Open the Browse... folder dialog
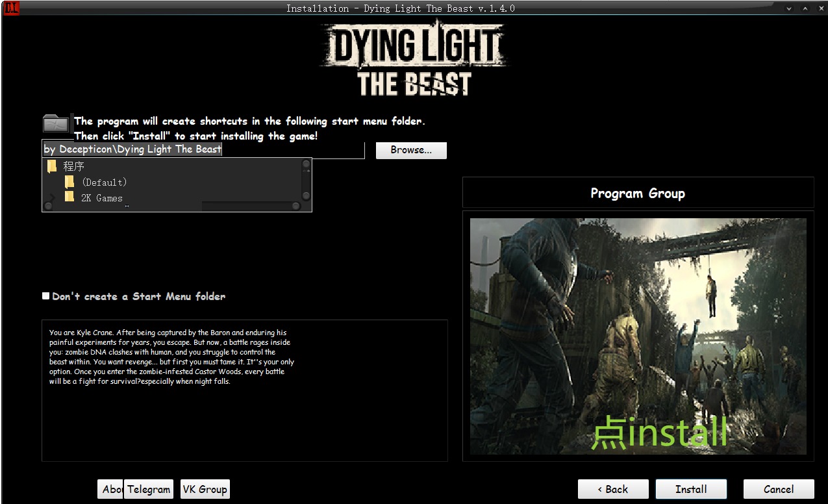This screenshot has width=828, height=504. pos(411,150)
